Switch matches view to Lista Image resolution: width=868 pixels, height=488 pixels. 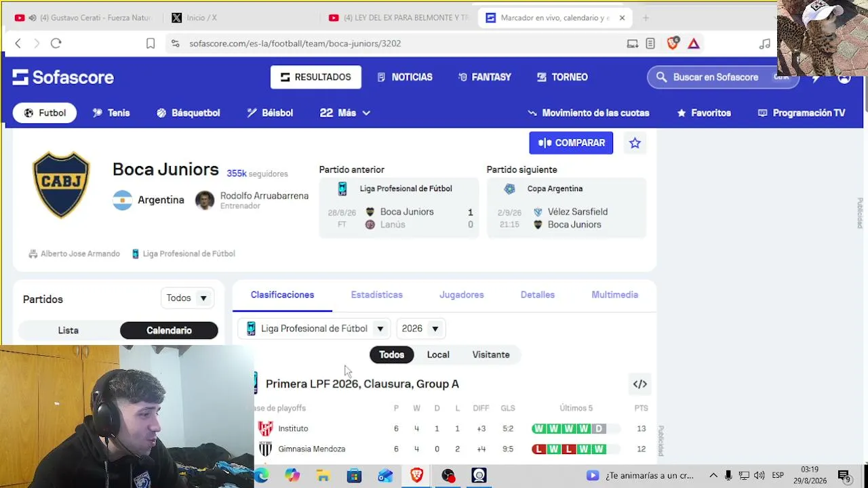pyautogui.click(x=68, y=331)
